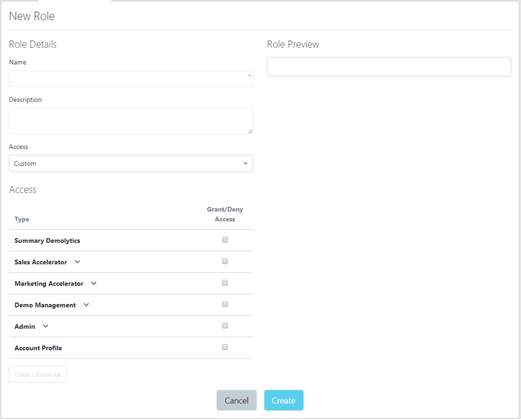
Task: Click the Account Profile row label
Action: coord(38,348)
